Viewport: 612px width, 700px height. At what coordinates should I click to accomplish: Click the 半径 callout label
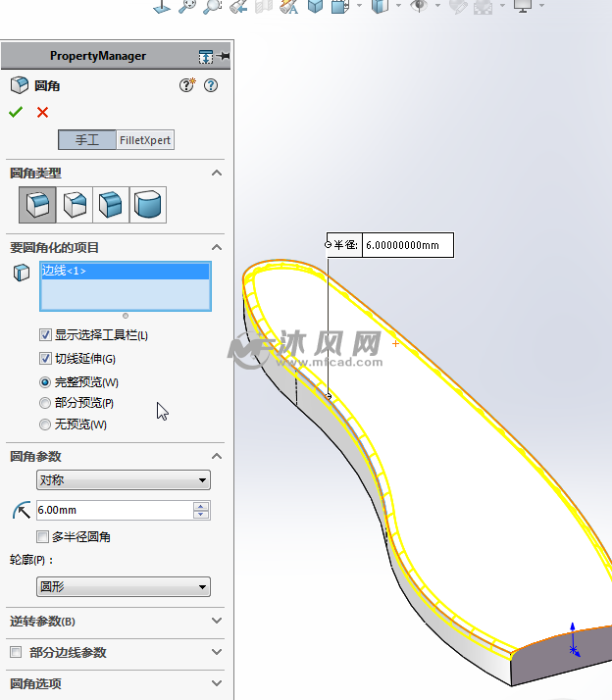pyautogui.click(x=345, y=245)
